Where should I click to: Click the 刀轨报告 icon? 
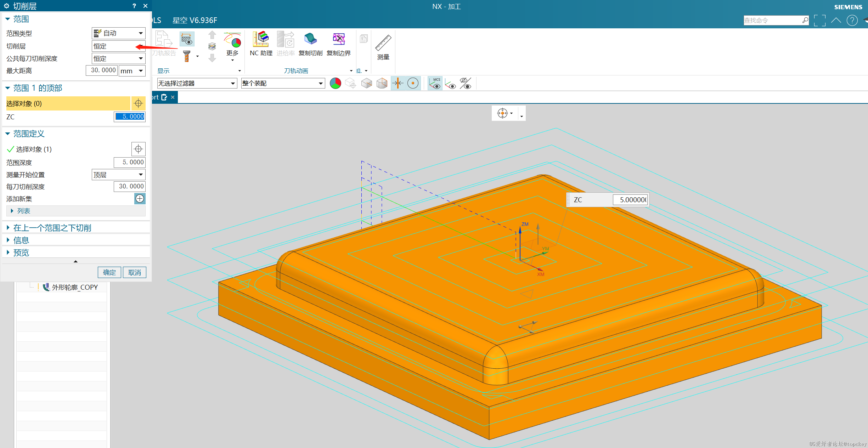[164, 39]
